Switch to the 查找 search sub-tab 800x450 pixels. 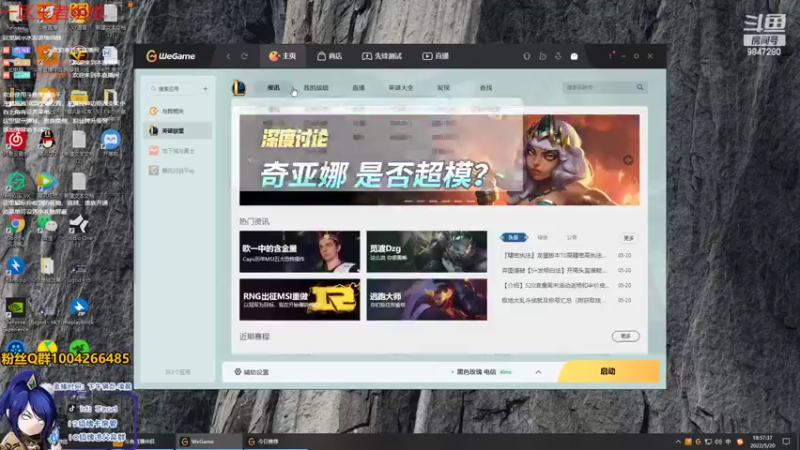pos(486,88)
